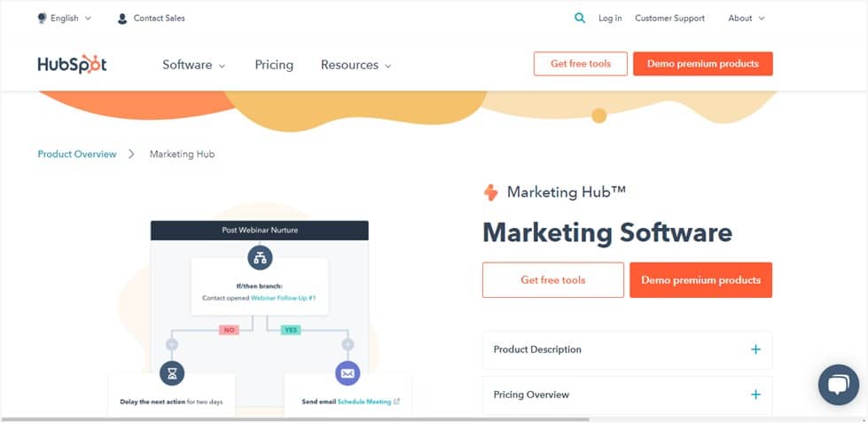Click the search magnifier icon
Image resolution: width=868 pixels, height=423 pixels.
(580, 18)
